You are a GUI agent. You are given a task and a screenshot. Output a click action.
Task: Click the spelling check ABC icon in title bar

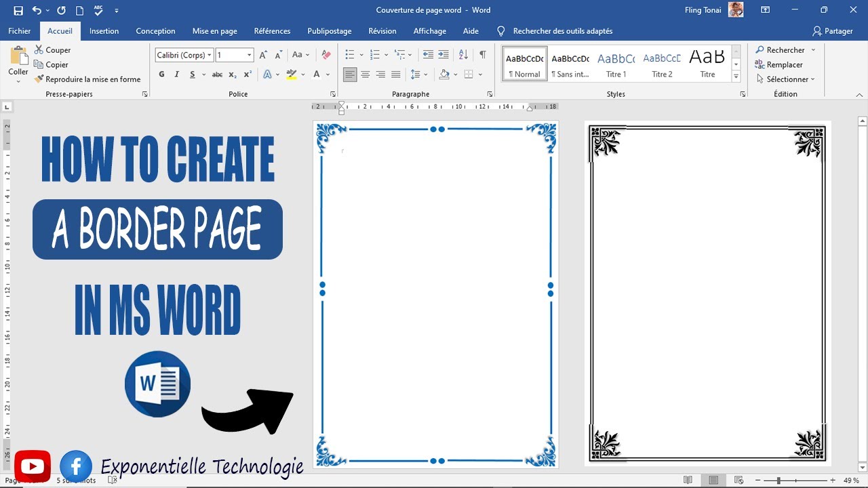tap(98, 11)
